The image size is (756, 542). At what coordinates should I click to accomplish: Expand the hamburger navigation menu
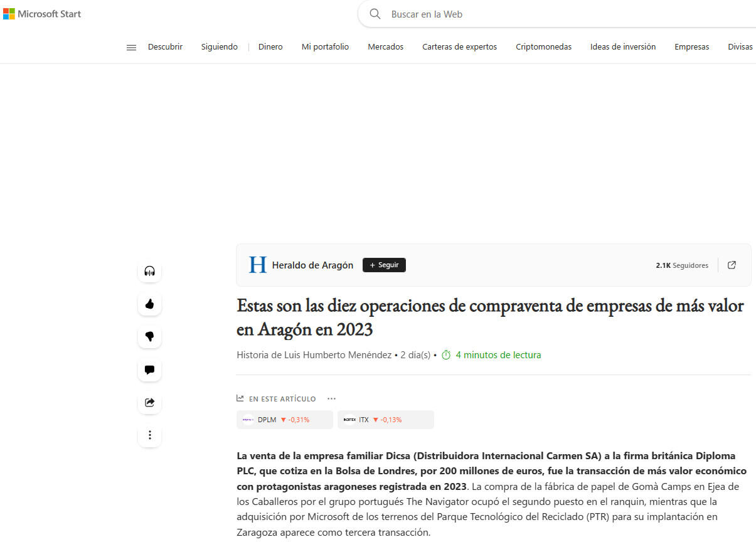click(x=131, y=47)
